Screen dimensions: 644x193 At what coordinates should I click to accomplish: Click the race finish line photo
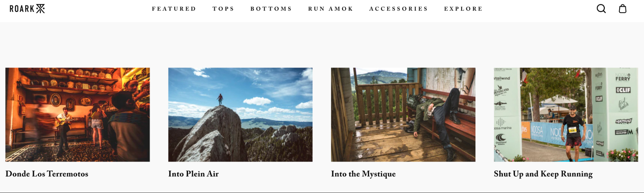(x=566, y=115)
